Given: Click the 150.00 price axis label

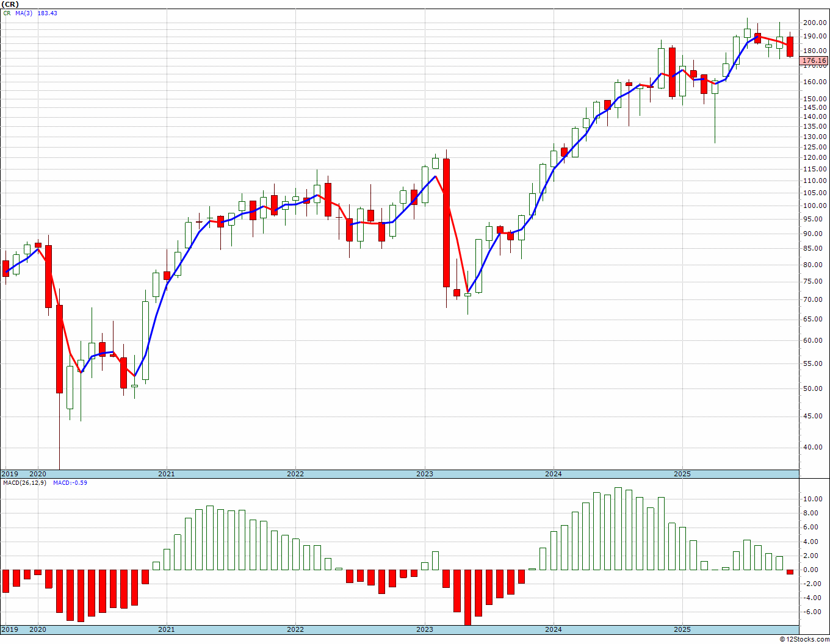Looking at the screenshot, I should 815,99.
